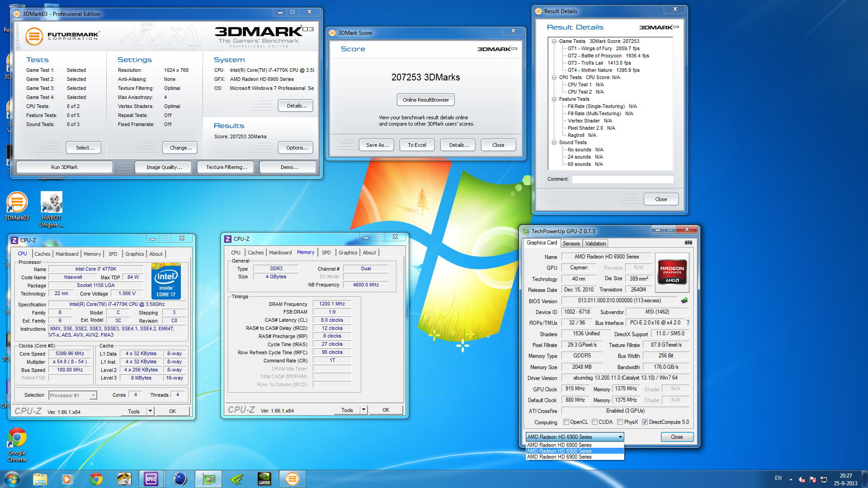Click the Intel Core i7 logo in CPU-Z
The image size is (868, 488).
(x=166, y=282)
